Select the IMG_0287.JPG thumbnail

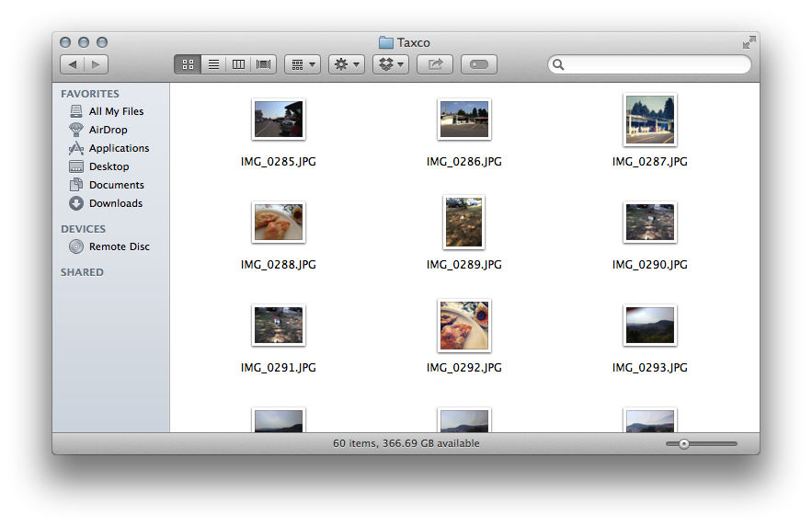pos(650,120)
